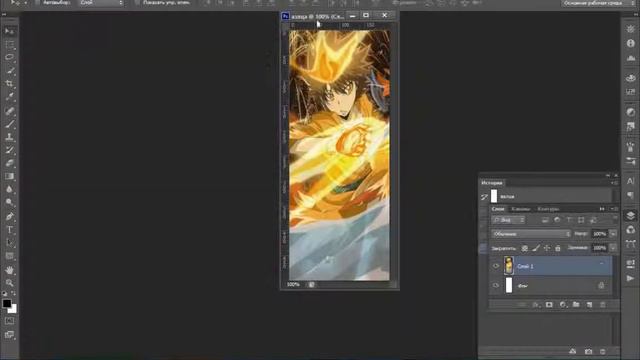Select the Healing Brush tool

pos(9,110)
